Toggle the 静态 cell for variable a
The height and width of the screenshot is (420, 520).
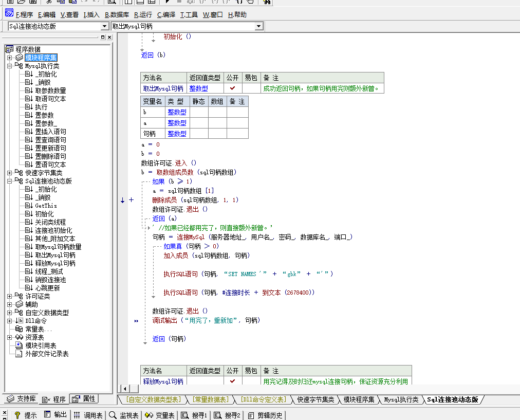click(199, 123)
